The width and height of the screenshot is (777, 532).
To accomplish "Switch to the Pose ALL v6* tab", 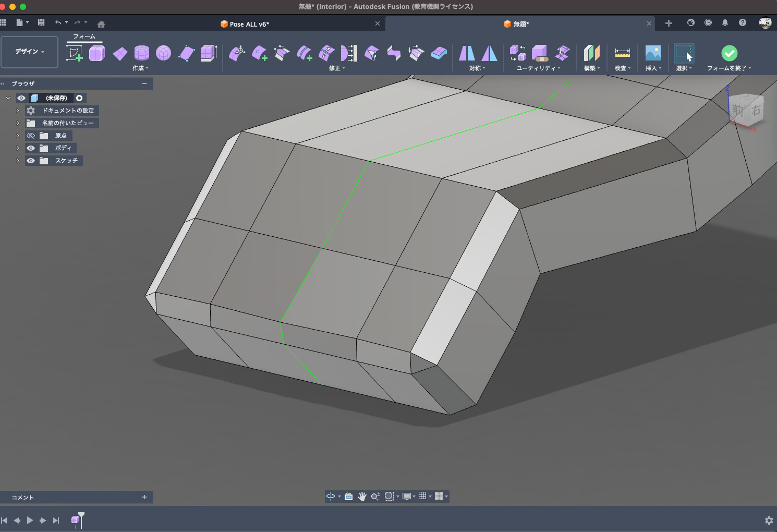I will [249, 24].
